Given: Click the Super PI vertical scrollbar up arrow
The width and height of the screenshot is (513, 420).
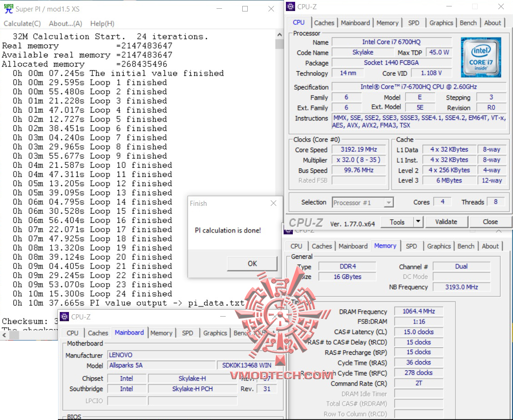Looking at the screenshot, I should point(279,34).
